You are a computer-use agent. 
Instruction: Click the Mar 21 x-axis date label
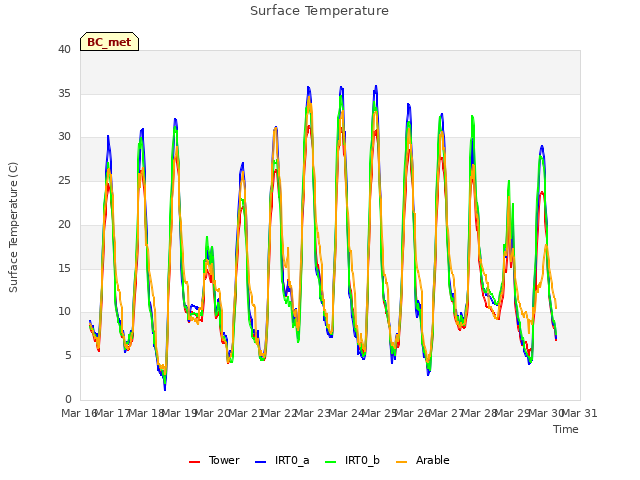pyautogui.click(x=246, y=413)
